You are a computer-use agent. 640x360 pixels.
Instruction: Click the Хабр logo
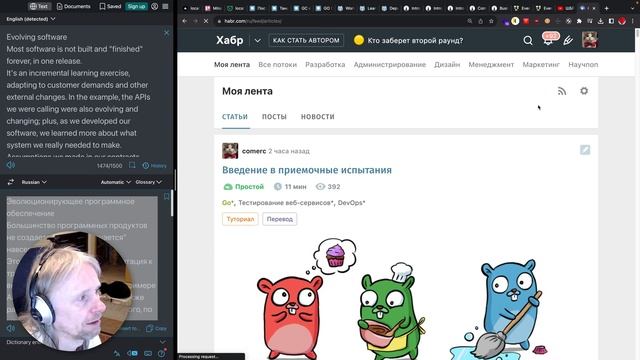(x=229, y=40)
